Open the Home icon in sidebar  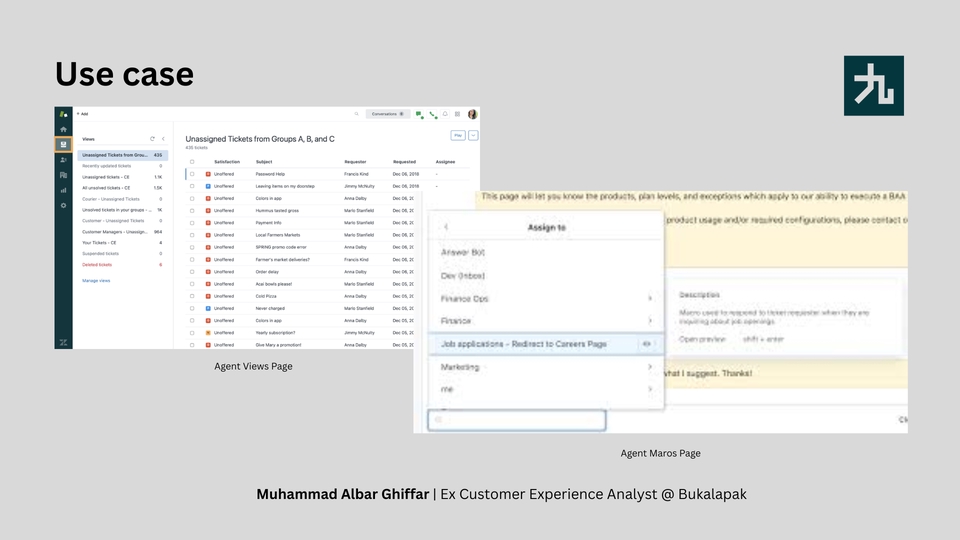click(63, 129)
